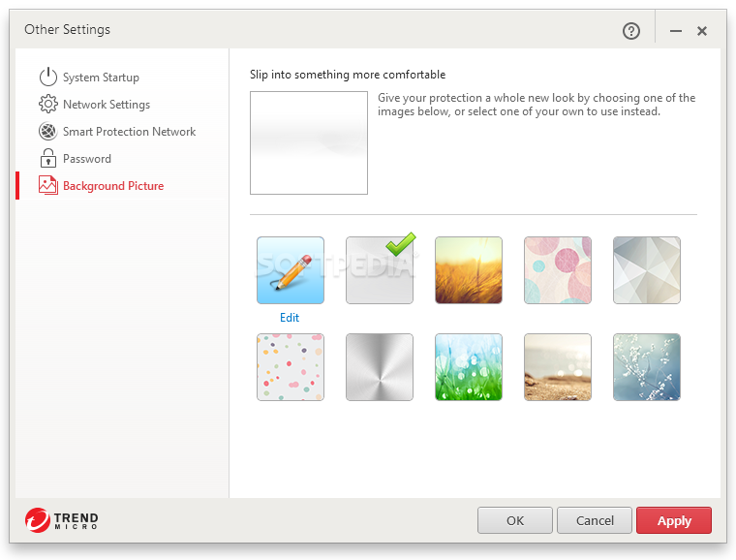
Task: Click the Smart Protection Network globe icon
Action: (47, 132)
